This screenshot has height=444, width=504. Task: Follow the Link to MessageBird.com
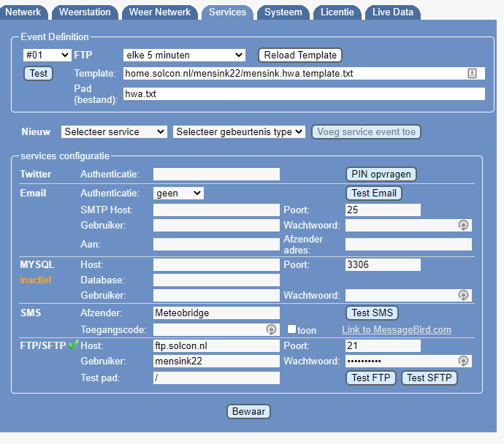[396, 330]
